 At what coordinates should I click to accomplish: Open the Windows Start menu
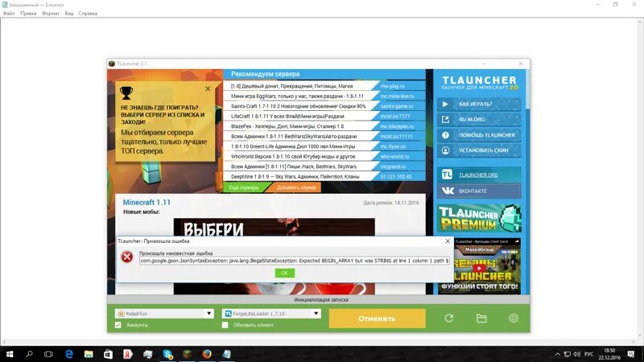(x=10, y=354)
